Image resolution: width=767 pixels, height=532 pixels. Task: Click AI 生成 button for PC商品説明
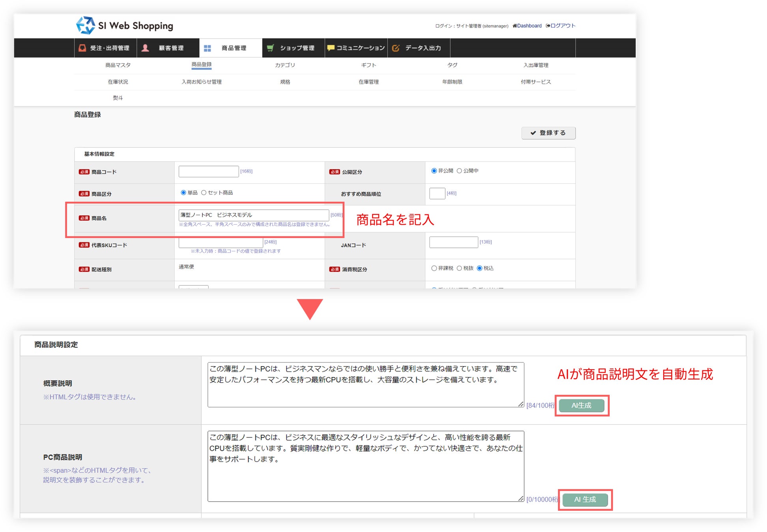pos(585,499)
